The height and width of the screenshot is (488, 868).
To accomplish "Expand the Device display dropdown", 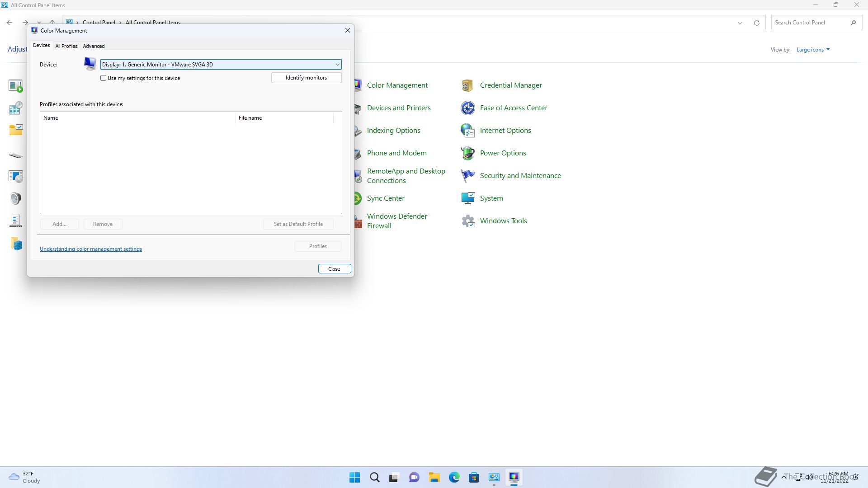I will [x=337, y=65].
